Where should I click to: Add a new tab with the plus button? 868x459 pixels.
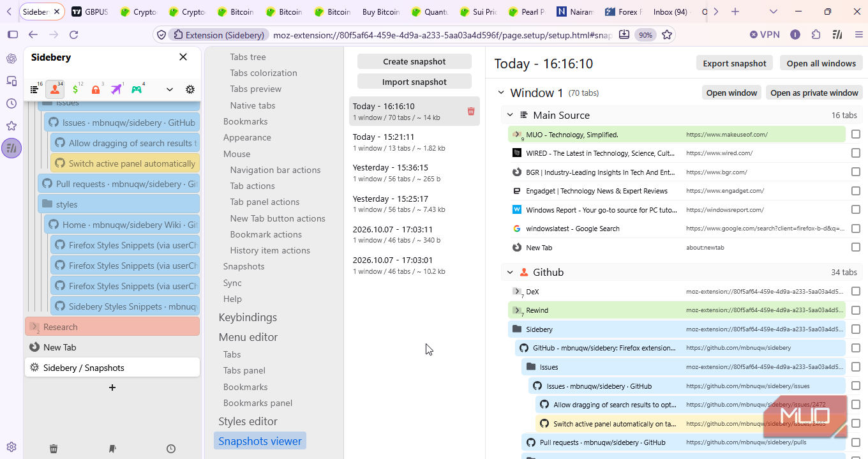point(112,388)
